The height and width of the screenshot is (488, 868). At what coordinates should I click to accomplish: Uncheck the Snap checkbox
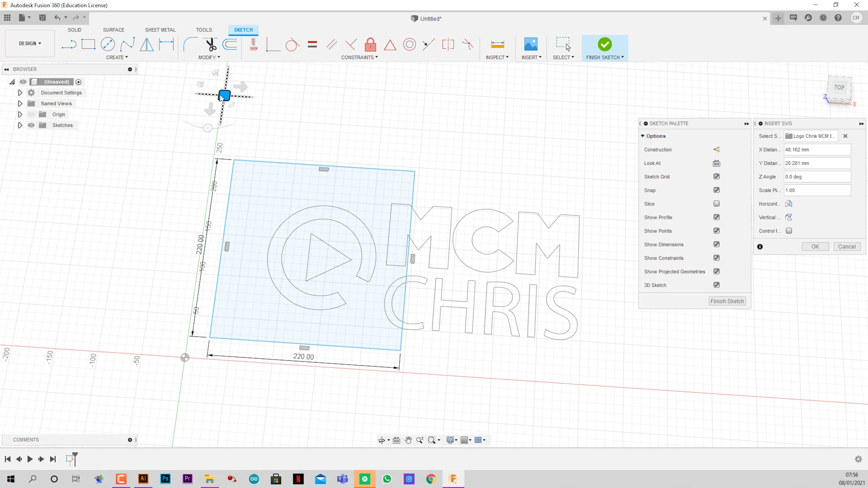[x=717, y=190]
